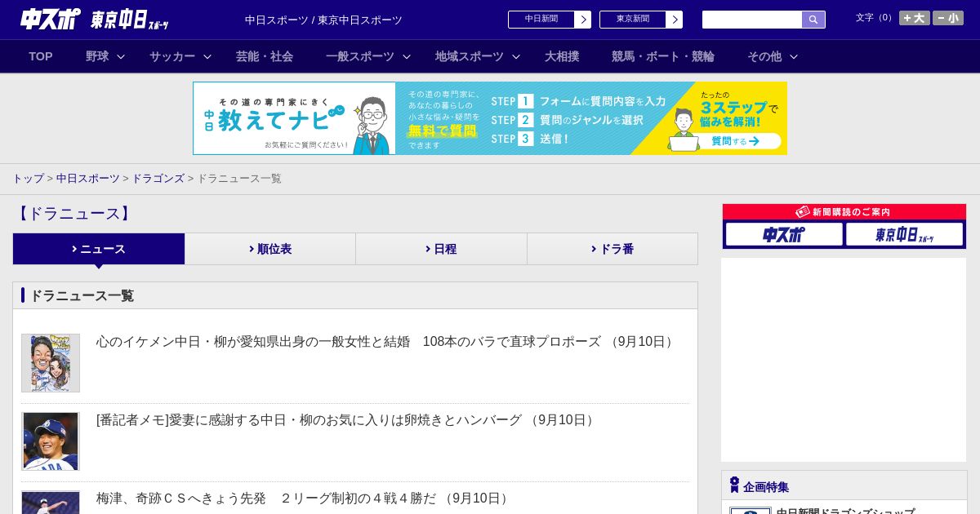Click arrow next to 中日新聞 button
This screenshot has height=514, width=980.
pos(583,20)
